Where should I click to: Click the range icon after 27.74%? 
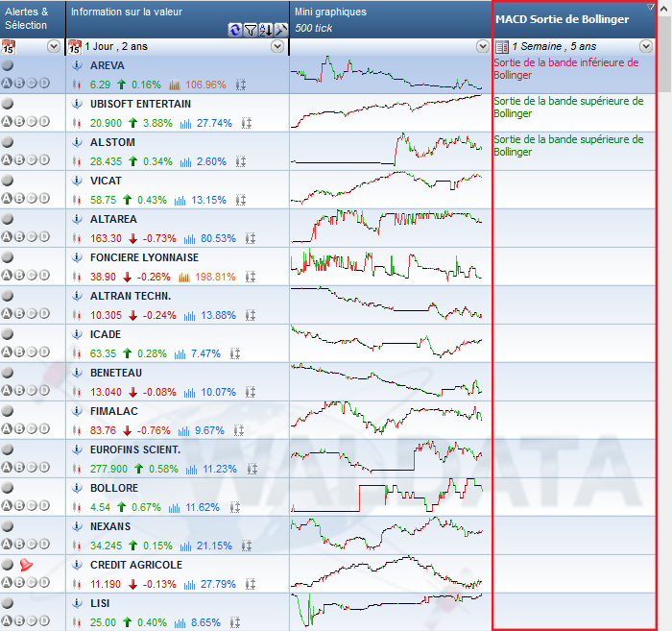point(247,124)
